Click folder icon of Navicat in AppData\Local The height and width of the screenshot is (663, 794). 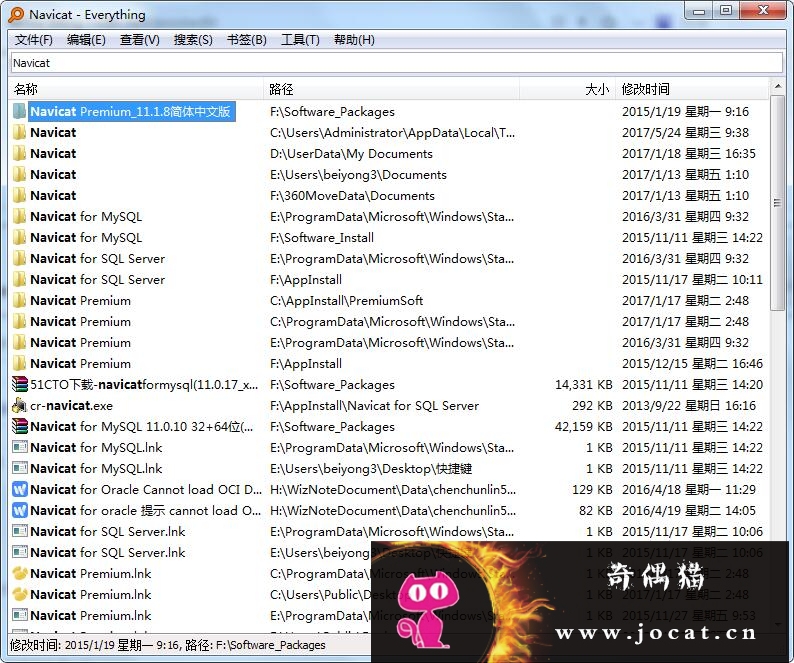pyautogui.click(x=19, y=133)
